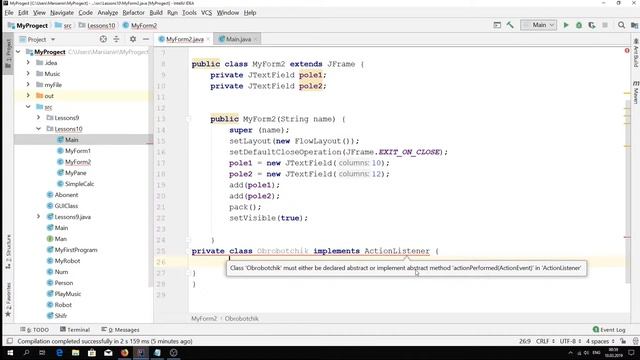The width and height of the screenshot is (640, 360).
Task: Open Project panel settings gear
Action: 133,39
